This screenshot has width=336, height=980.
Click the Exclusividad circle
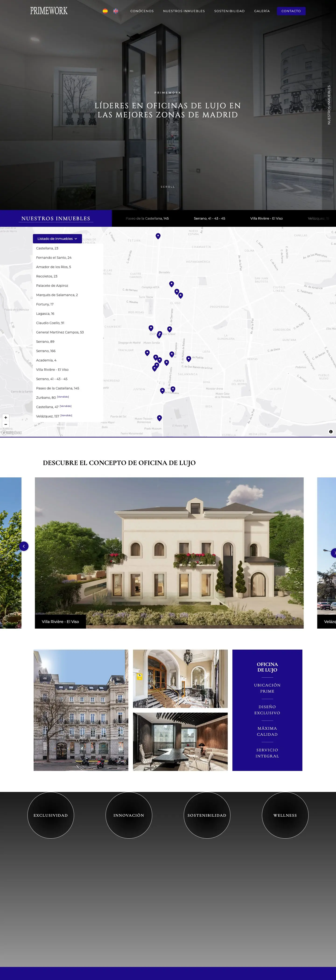[51, 815]
